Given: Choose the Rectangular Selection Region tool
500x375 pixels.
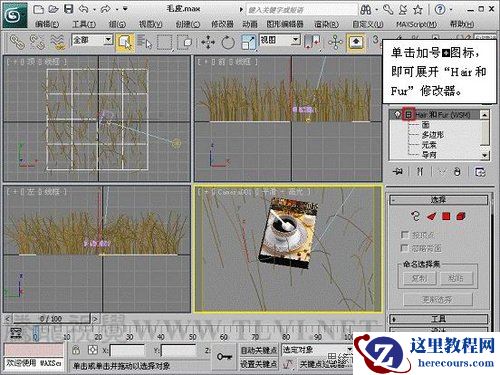Looking at the screenshot, I should 164,42.
